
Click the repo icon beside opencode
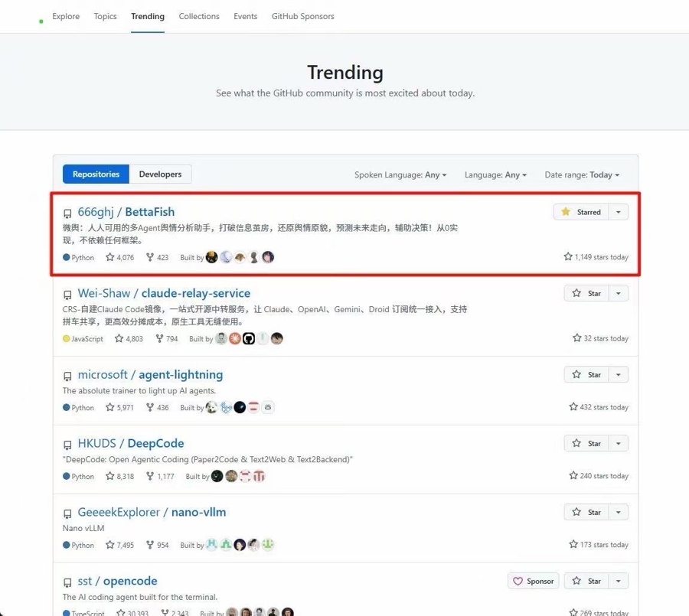(x=67, y=582)
